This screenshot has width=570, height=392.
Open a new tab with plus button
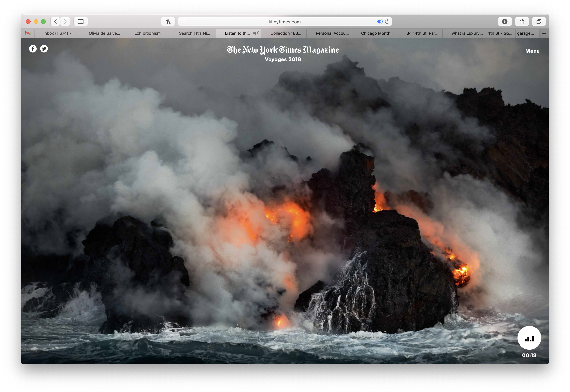tap(544, 33)
